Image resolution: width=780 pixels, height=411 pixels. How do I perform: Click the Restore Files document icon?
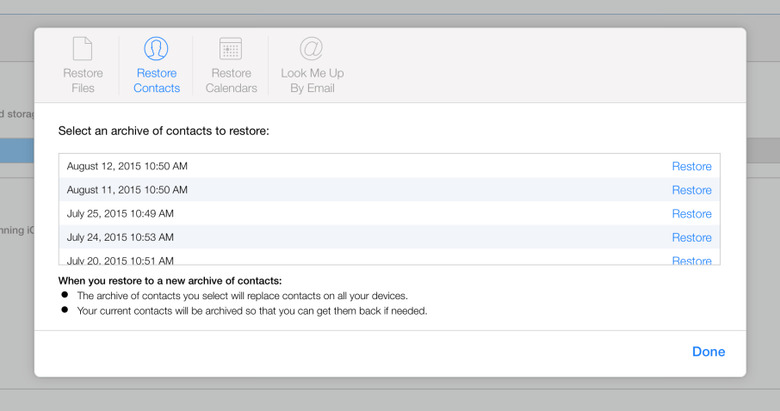point(83,49)
